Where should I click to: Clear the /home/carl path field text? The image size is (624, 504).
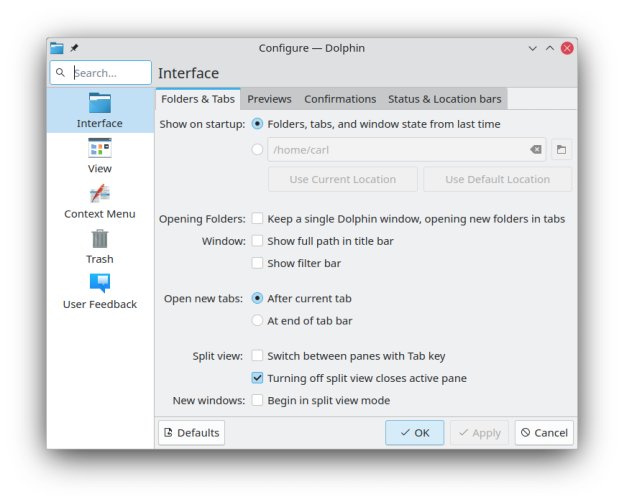pos(535,150)
